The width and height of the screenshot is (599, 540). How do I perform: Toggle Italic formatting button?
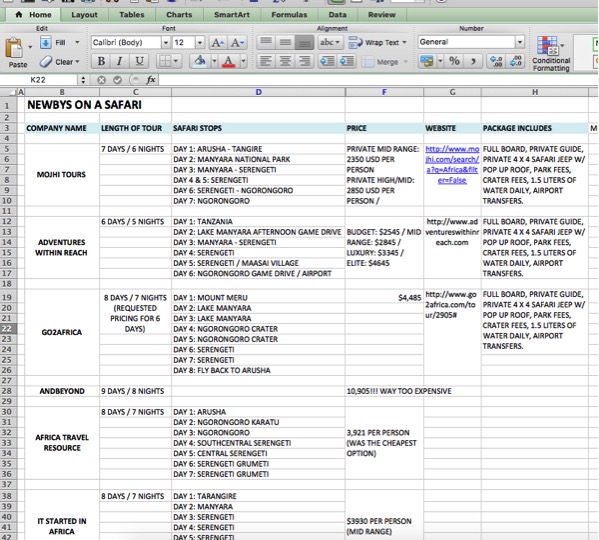pyautogui.click(x=120, y=61)
